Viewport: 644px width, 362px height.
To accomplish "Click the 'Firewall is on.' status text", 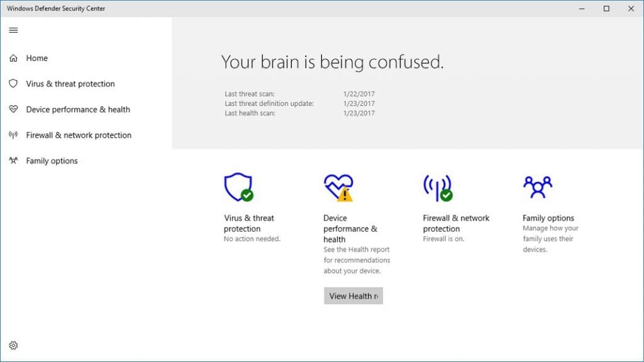I will (443, 239).
